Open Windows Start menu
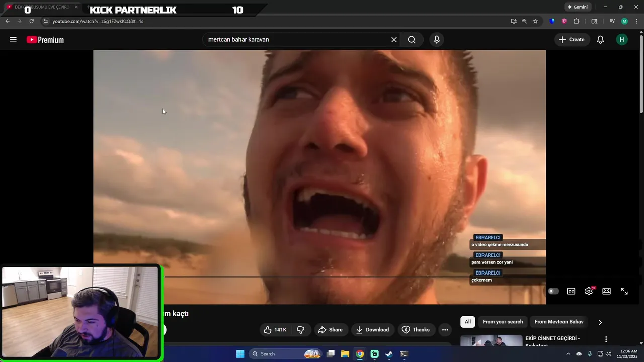The height and width of the screenshot is (362, 644). [x=240, y=354]
